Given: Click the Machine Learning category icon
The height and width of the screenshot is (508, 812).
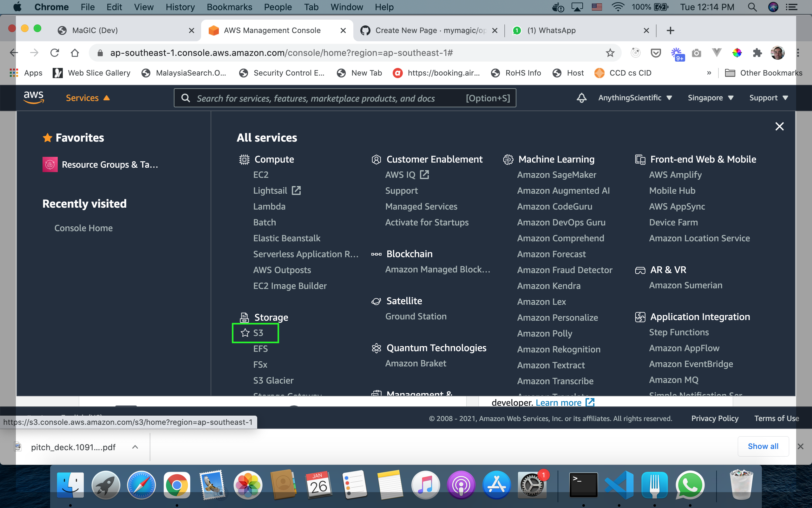Looking at the screenshot, I should tap(508, 159).
